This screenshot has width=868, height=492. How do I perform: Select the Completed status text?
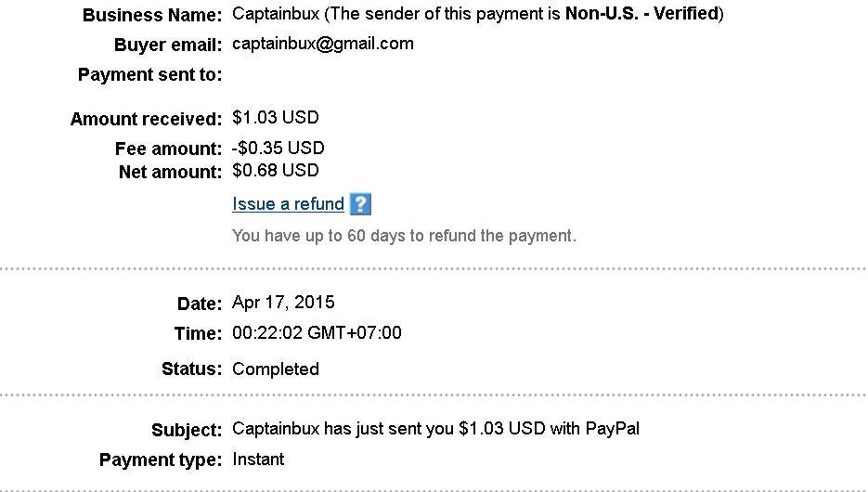click(276, 369)
